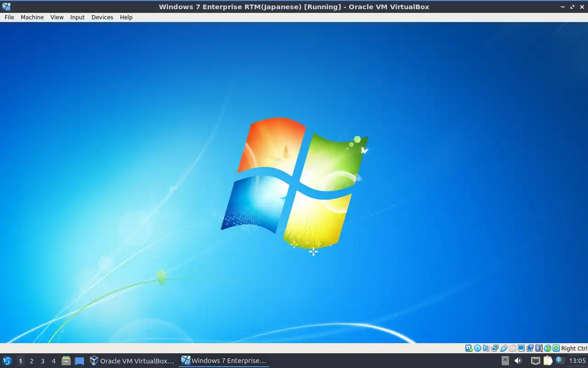Switch to virtual desktop 4

53,361
